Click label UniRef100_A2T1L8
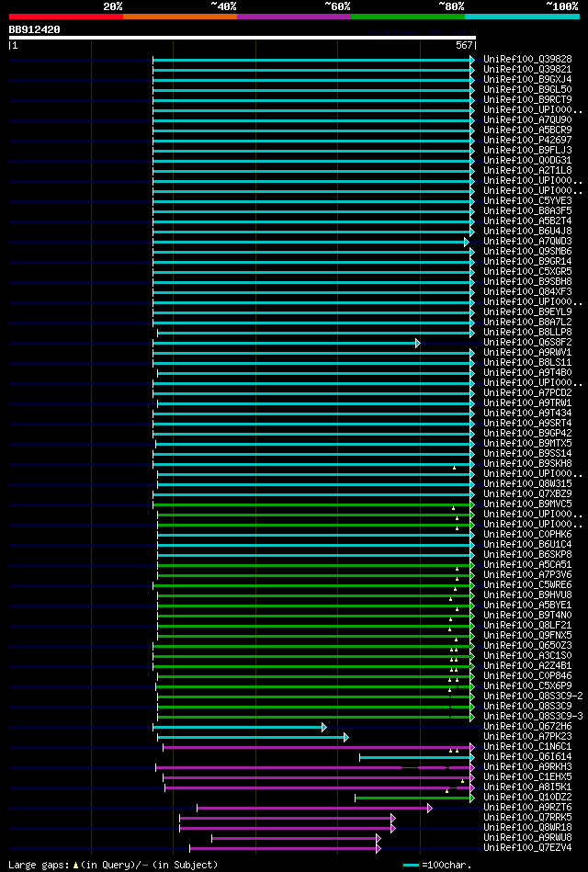This screenshot has height=872, width=588. pyautogui.click(x=527, y=170)
